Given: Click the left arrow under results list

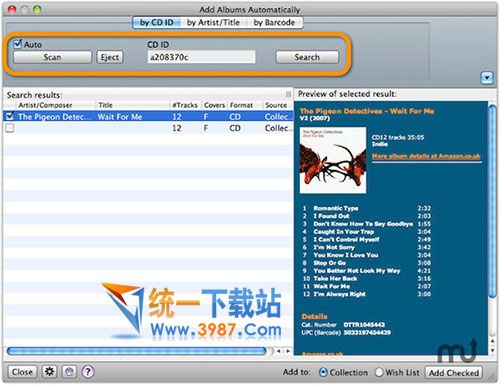Looking at the screenshot, I should (x=279, y=351).
